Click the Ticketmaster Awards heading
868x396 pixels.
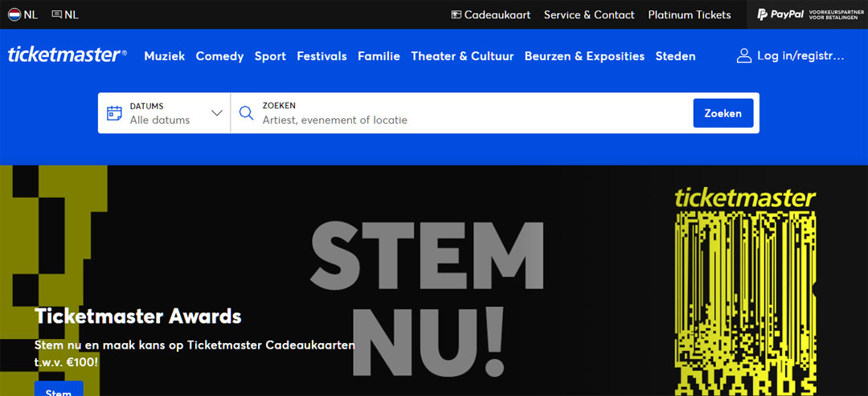(138, 316)
